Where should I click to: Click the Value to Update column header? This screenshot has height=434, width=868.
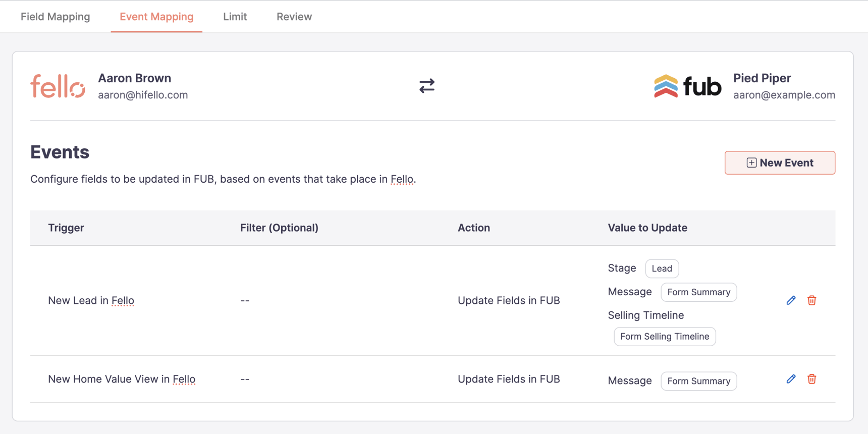click(x=647, y=228)
